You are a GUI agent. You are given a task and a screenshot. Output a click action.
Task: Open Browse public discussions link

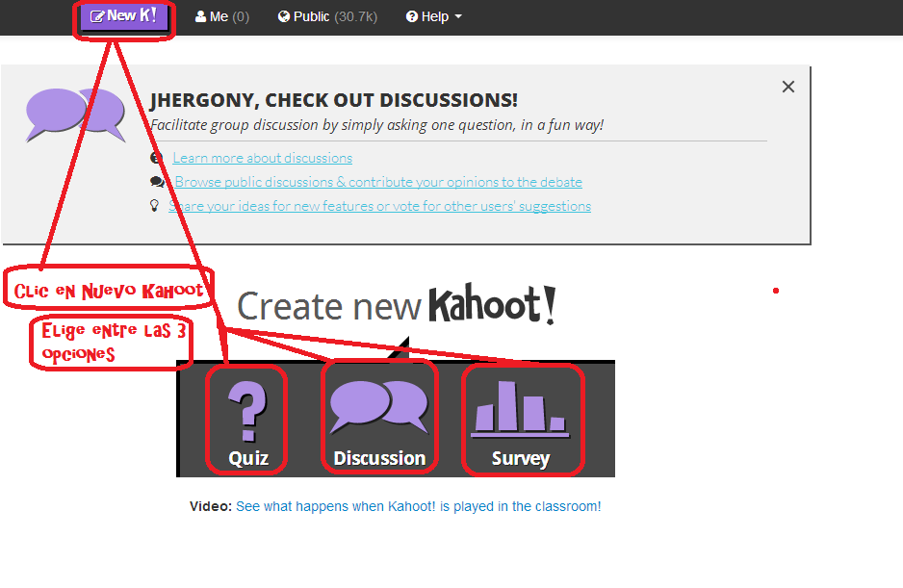coord(378,182)
